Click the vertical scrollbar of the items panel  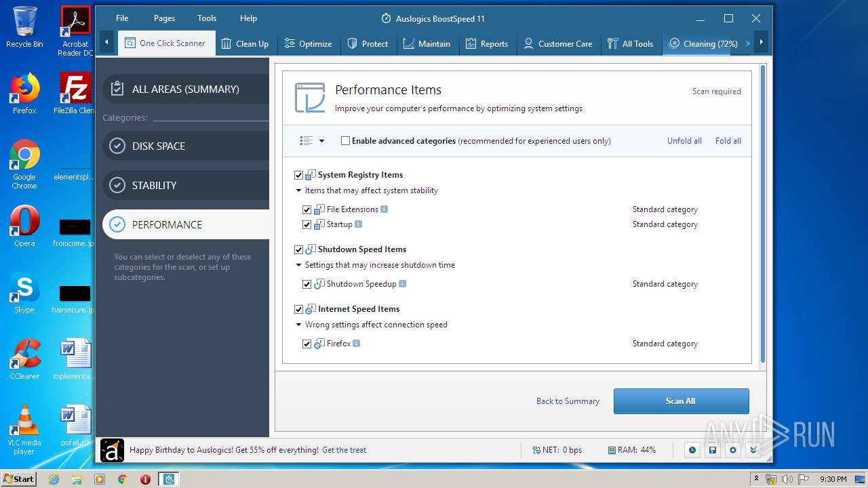point(763,213)
